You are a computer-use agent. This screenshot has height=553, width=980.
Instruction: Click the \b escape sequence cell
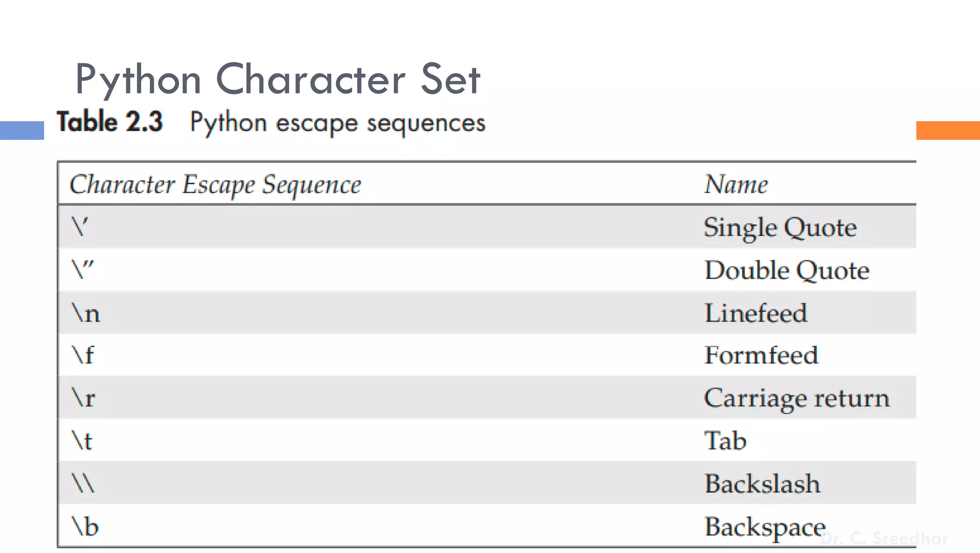(85, 526)
